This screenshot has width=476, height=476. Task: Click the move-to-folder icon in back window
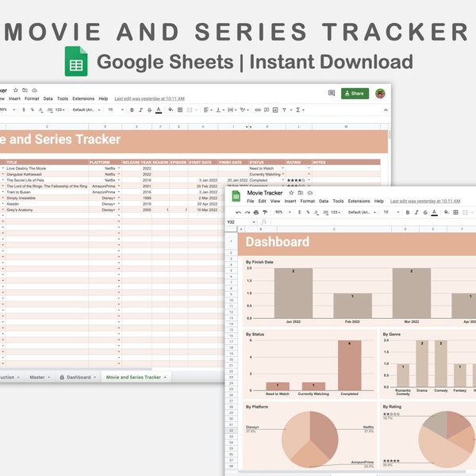(25, 90)
